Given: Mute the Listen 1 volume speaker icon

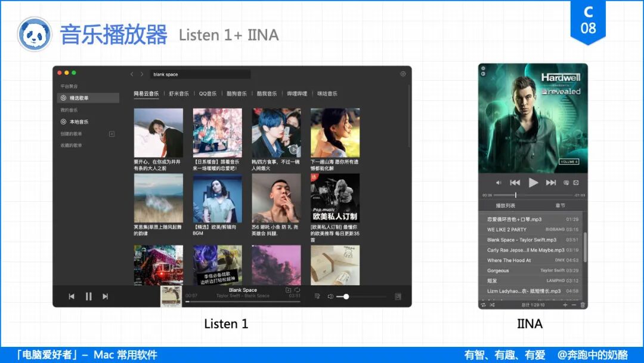Looking at the screenshot, I should click(x=330, y=296).
